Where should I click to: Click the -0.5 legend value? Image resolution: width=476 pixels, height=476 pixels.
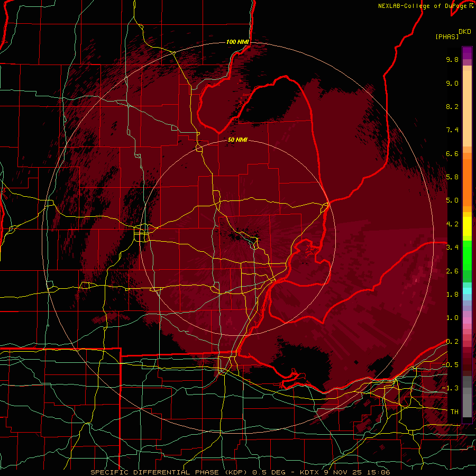point(450,365)
